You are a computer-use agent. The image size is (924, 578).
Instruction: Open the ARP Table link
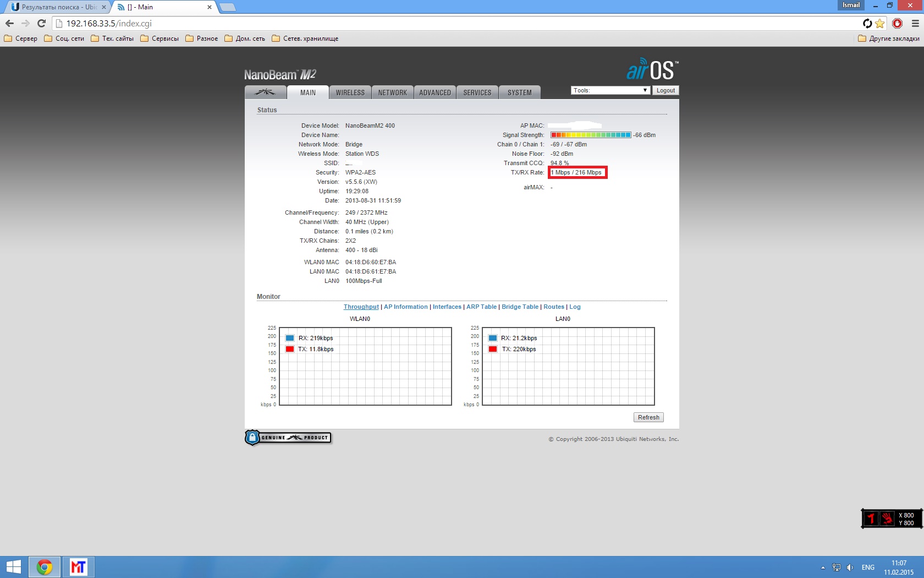[481, 307]
